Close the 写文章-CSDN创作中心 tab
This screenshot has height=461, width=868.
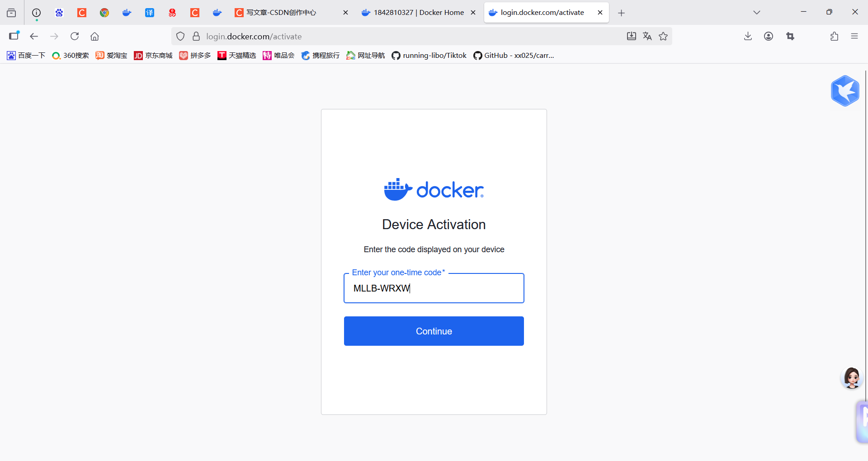[345, 13]
